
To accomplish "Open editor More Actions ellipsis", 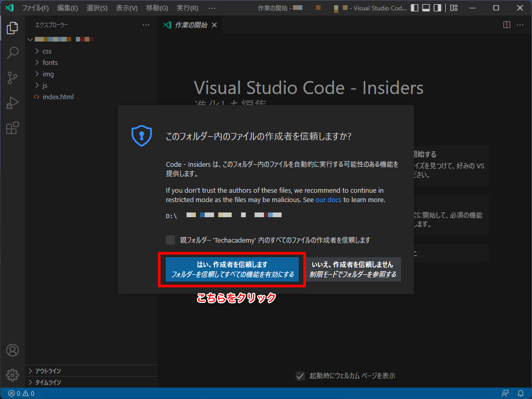I will click(520, 25).
